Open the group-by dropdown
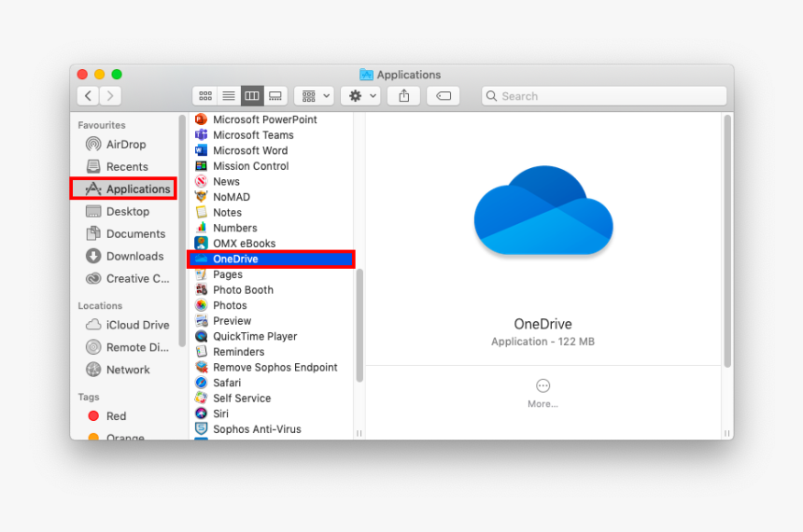 (x=315, y=96)
